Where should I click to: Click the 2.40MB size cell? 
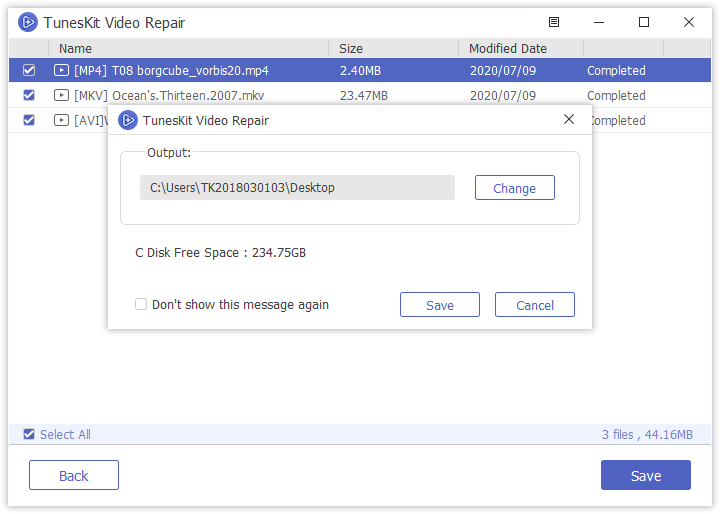pyautogui.click(x=360, y=70)
